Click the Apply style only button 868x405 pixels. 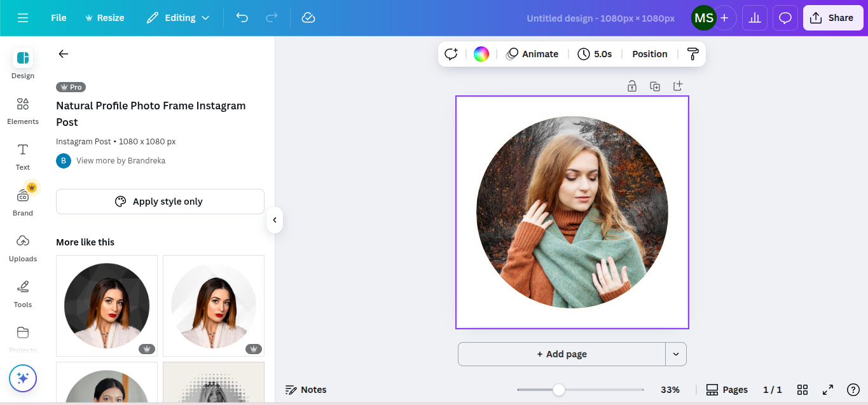click(x=160, y=201)
